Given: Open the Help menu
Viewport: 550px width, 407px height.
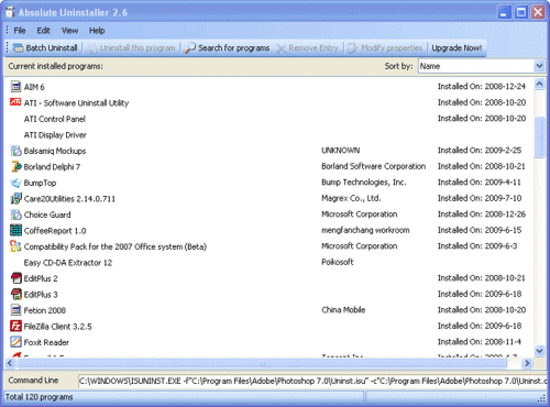Looking at the screenshot, I should (x=97, y=31).
